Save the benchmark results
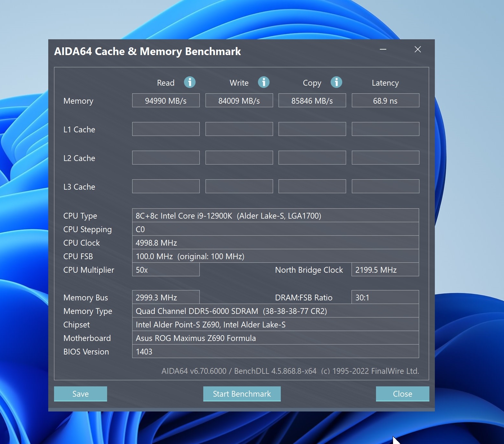This screenshot has height=444, width=504. [80, 394]
